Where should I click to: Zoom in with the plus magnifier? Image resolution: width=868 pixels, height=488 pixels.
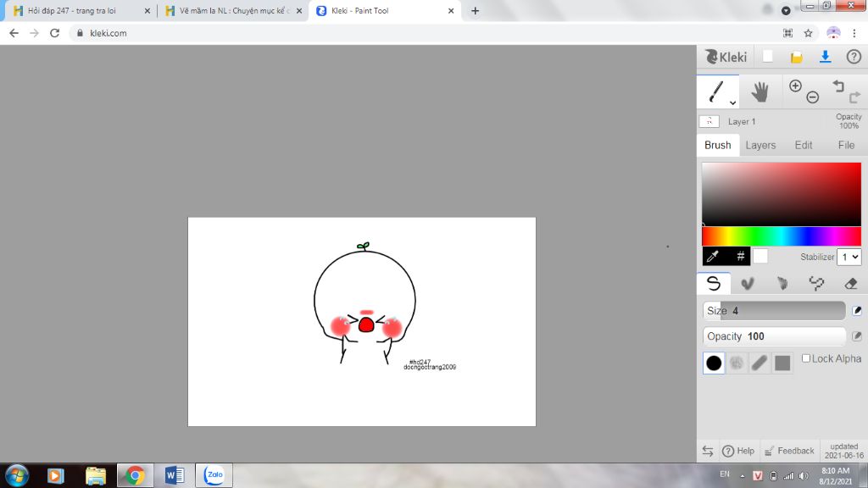pyautogui.click(x=795, y=86)
